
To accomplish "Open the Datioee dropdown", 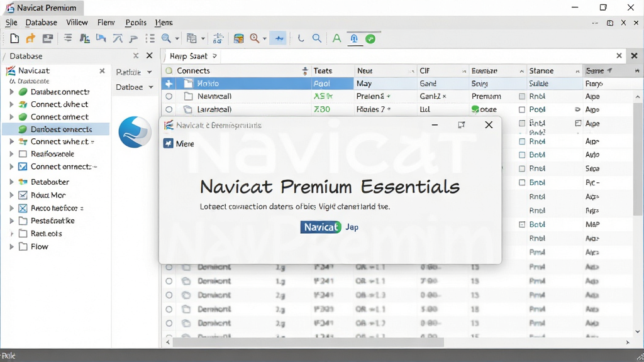I will pos(135,87).
